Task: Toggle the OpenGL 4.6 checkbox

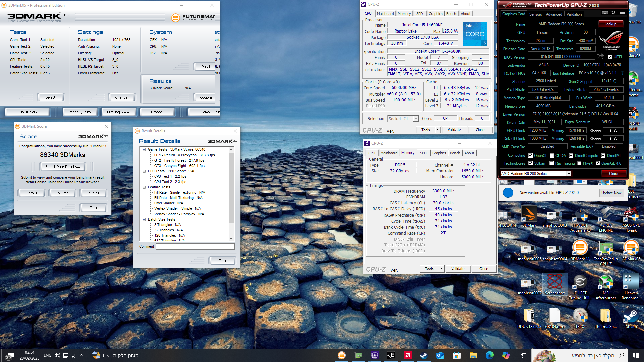Action: 598,163
